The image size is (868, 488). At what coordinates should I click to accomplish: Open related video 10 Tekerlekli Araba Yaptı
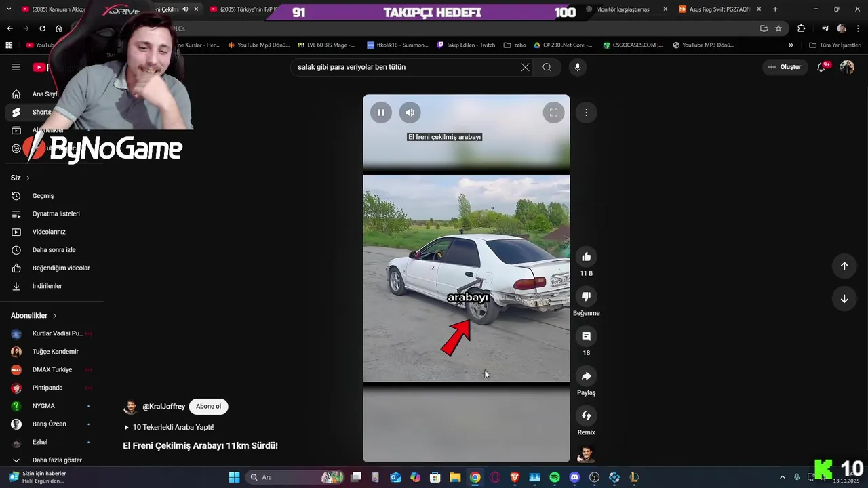tap(168, 427)
